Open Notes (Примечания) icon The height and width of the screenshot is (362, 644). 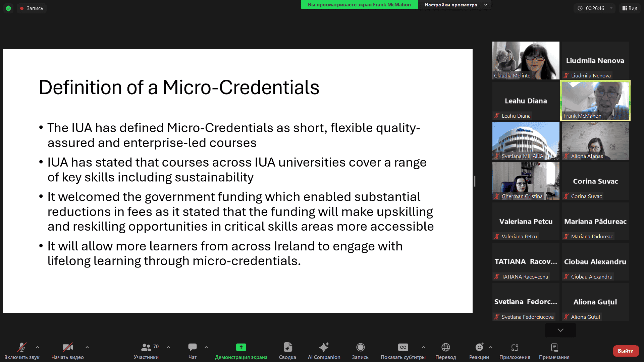(554, 347)
